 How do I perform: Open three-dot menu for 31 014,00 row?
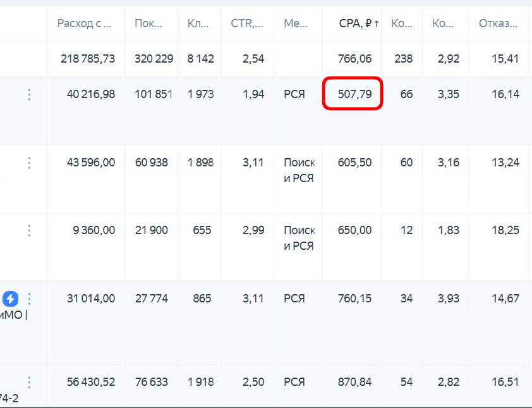click(x=29, y=299)
